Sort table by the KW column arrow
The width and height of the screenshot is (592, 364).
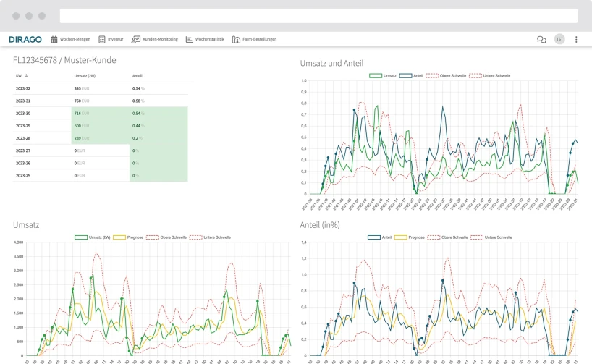click(x=27, y=75)
